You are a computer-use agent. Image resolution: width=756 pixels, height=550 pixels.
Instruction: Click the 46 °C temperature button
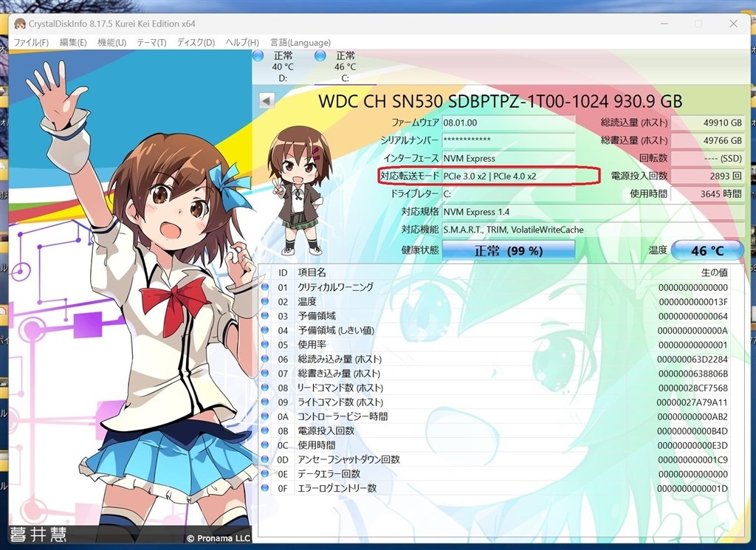[x=707, y=251]
